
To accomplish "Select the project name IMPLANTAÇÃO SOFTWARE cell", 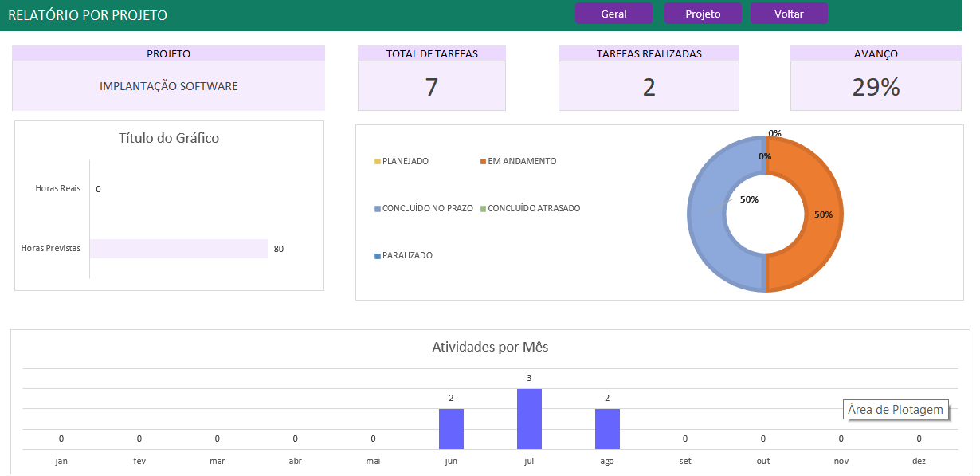I will point(168,86).
